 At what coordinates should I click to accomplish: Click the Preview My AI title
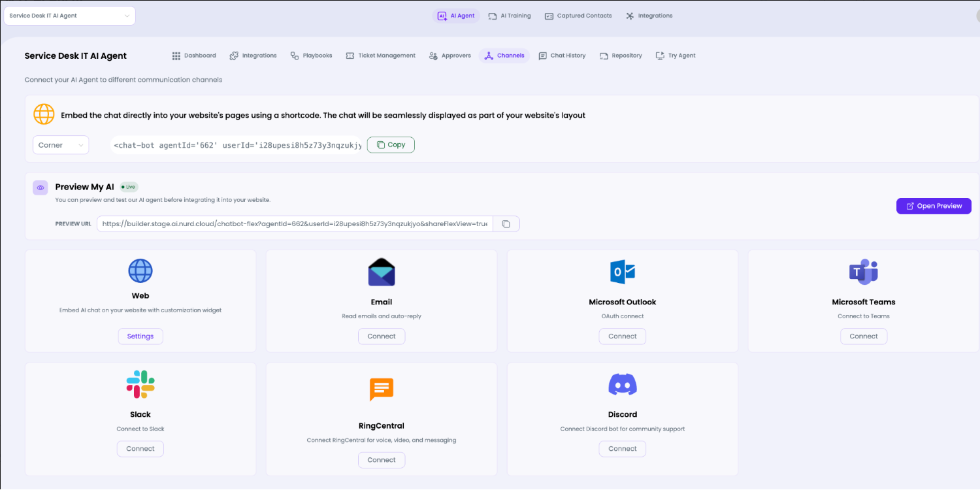84,187
